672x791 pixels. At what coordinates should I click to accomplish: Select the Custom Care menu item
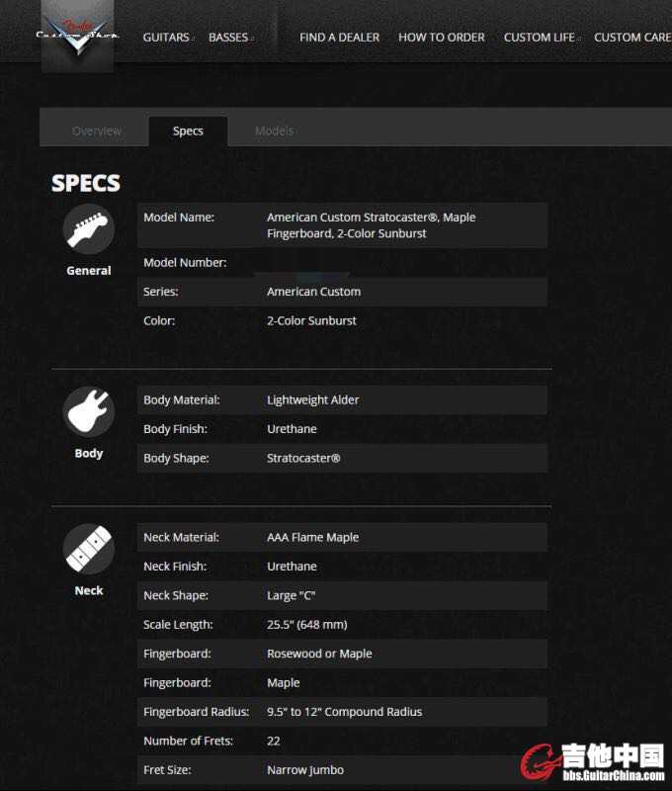[x=632, y=38]
